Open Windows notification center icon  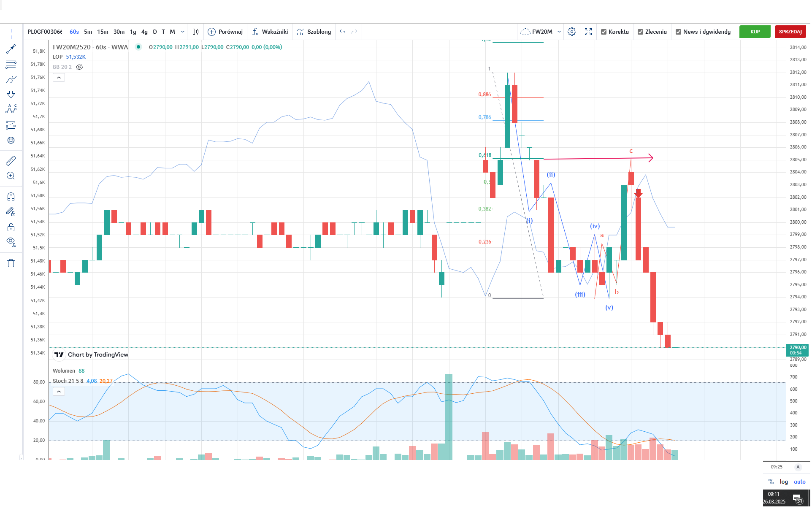797,498
